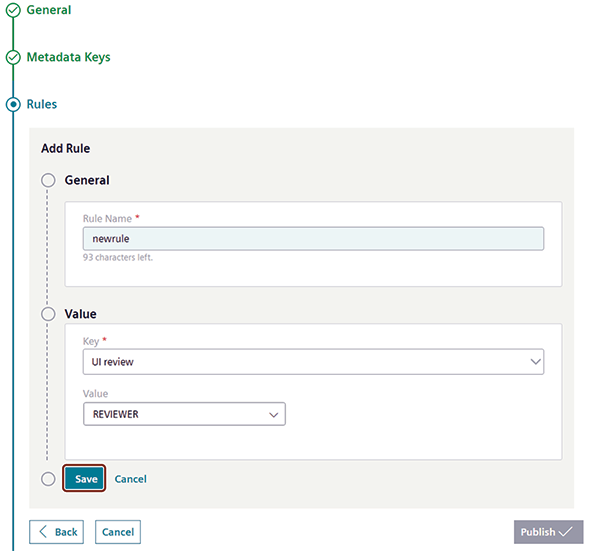Open the General wizard step
The height and width of the screenshot is (551, 591).
[49, 10]
